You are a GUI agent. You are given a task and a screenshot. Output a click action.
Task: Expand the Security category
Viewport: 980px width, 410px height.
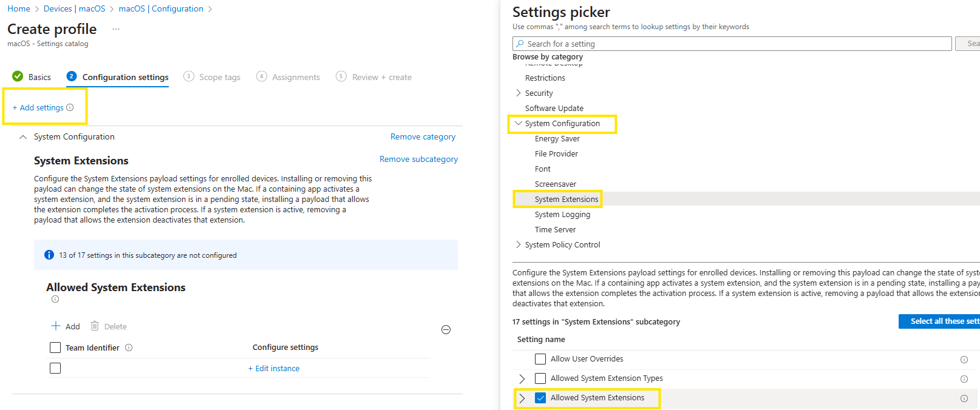(519, 93)
